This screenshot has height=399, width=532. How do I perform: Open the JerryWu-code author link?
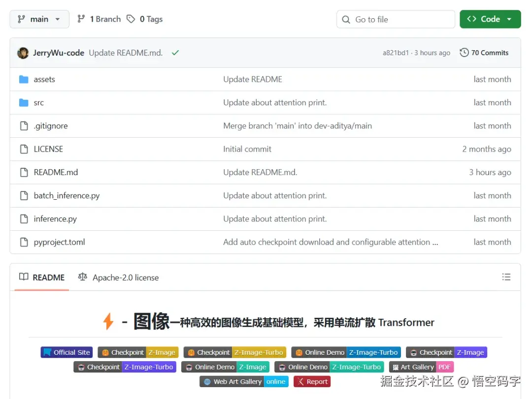click(x=58, y=53)
